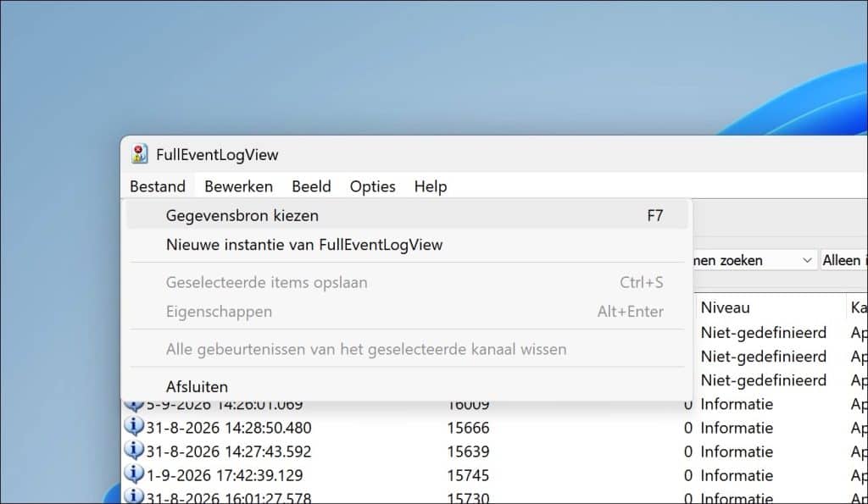Click record ID 15745
The width and height of the screenshot is (868, 504).
pyautogui.click(x=468, y=475)
